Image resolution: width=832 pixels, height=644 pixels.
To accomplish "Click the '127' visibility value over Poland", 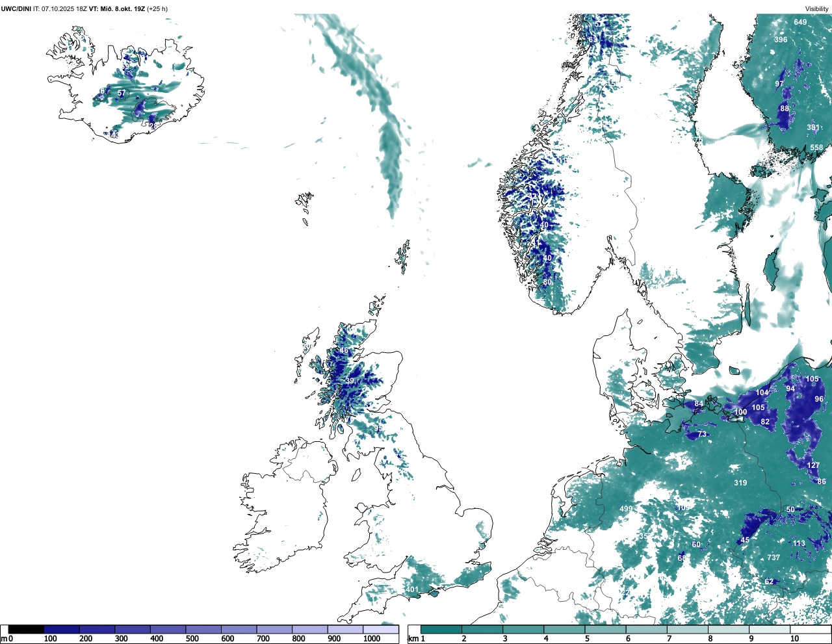I will click(813, 466).
